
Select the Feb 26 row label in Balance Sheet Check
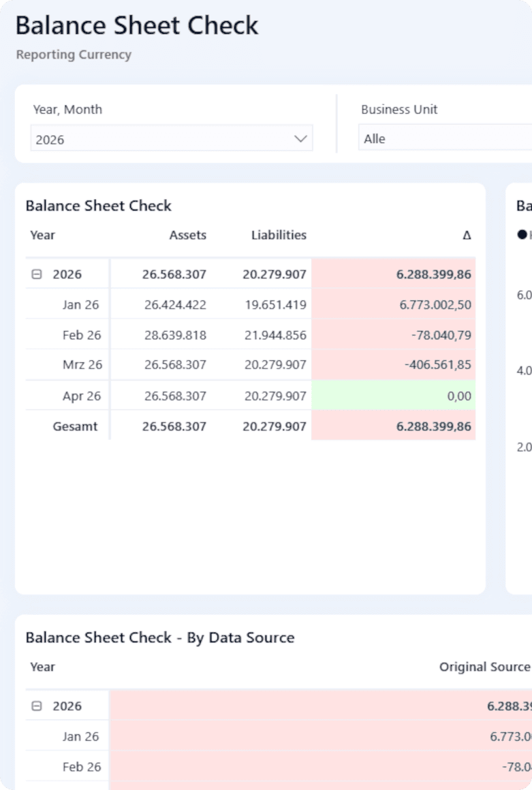(82, 335)
